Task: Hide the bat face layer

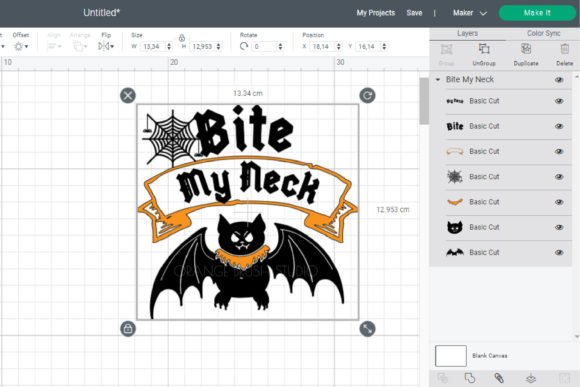Action: tap(559, 227)
